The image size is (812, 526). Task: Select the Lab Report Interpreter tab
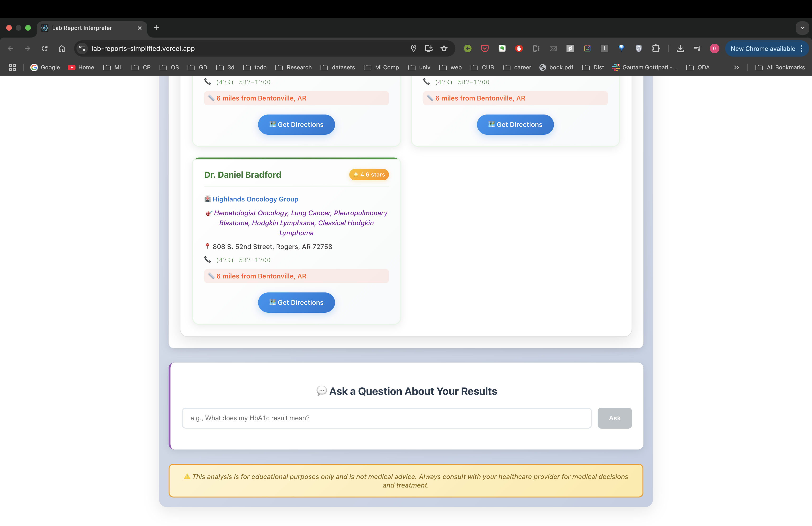click(82, 28)
